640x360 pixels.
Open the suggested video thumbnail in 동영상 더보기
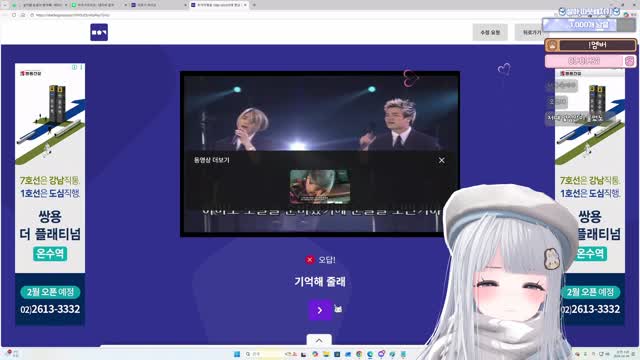click(320, 187)
